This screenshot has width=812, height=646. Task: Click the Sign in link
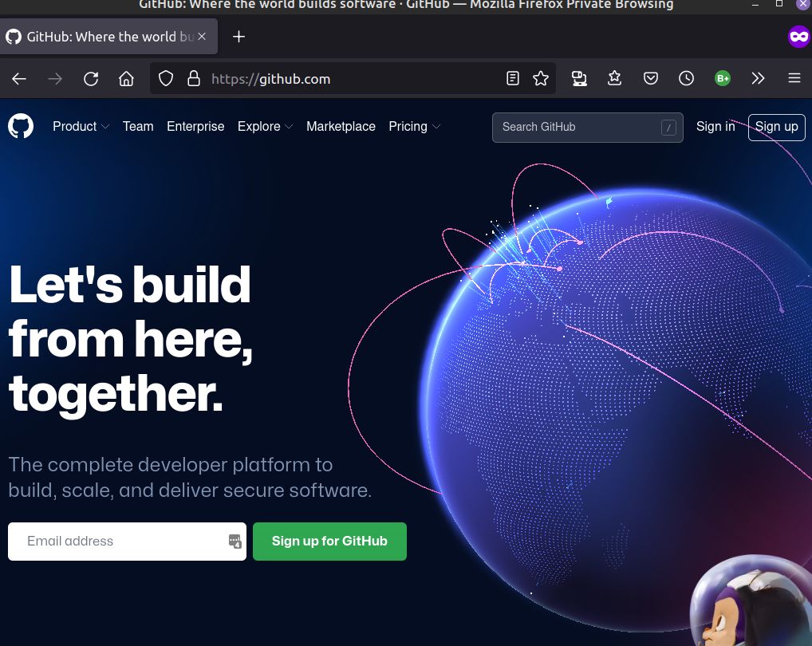click(715, 126)
